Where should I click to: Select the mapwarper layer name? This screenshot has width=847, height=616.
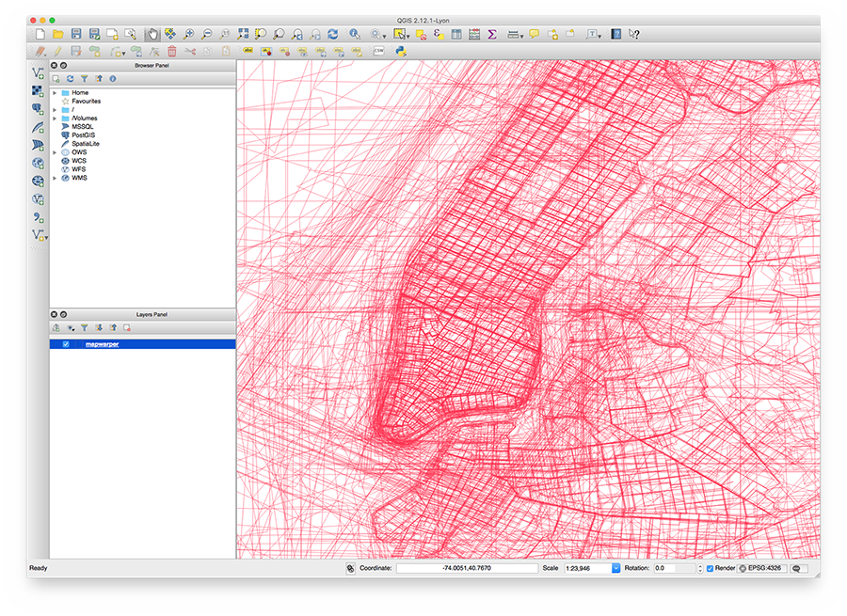(102, 344)
